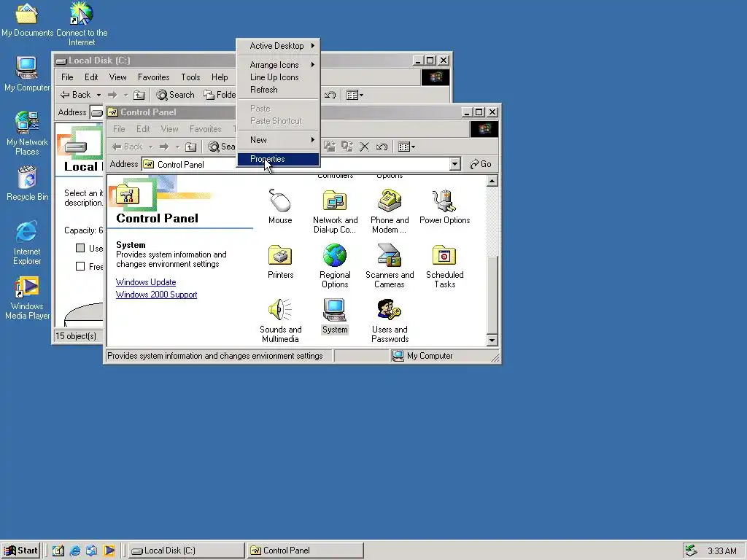Open Views dropdown in Control Panel toolbar
This screenshot has width=747, height=560.
pos(406,147)
